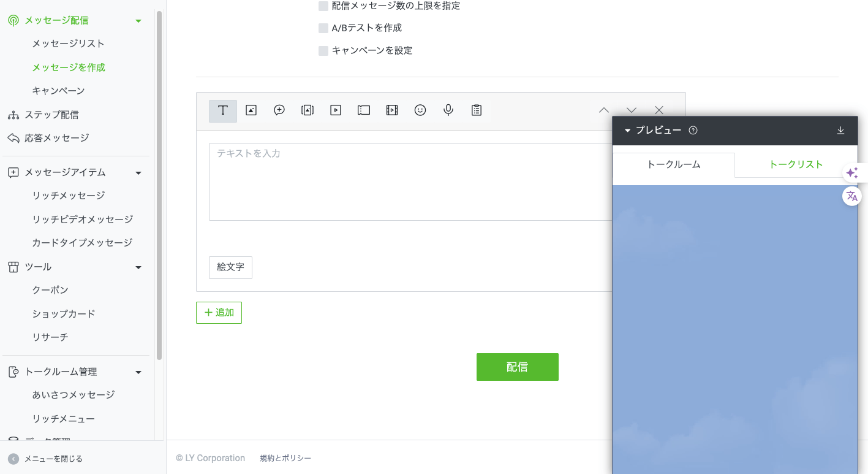Open the 規約とポリシー footer link

point(285,458)
